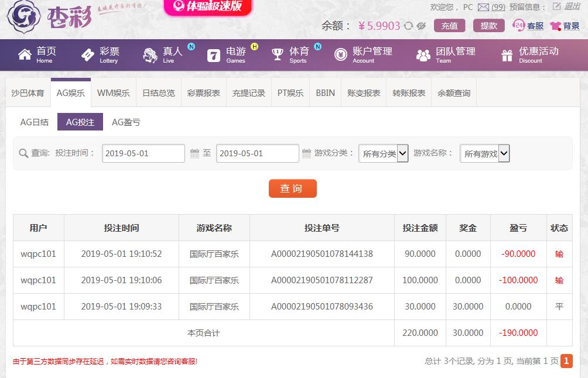This screenshot has height=378, width=588.
Task: Open the 彩票报表 tab
Action: click(x=204, y=93)
